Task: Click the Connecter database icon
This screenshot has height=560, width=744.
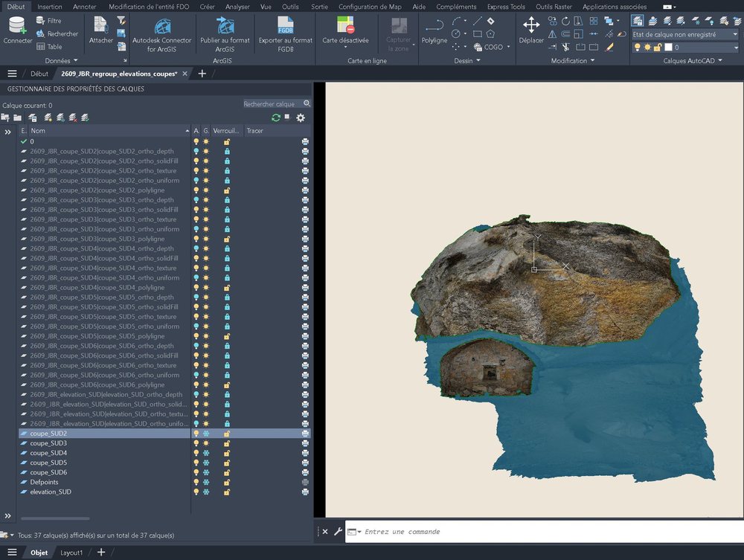Action: 17,25
